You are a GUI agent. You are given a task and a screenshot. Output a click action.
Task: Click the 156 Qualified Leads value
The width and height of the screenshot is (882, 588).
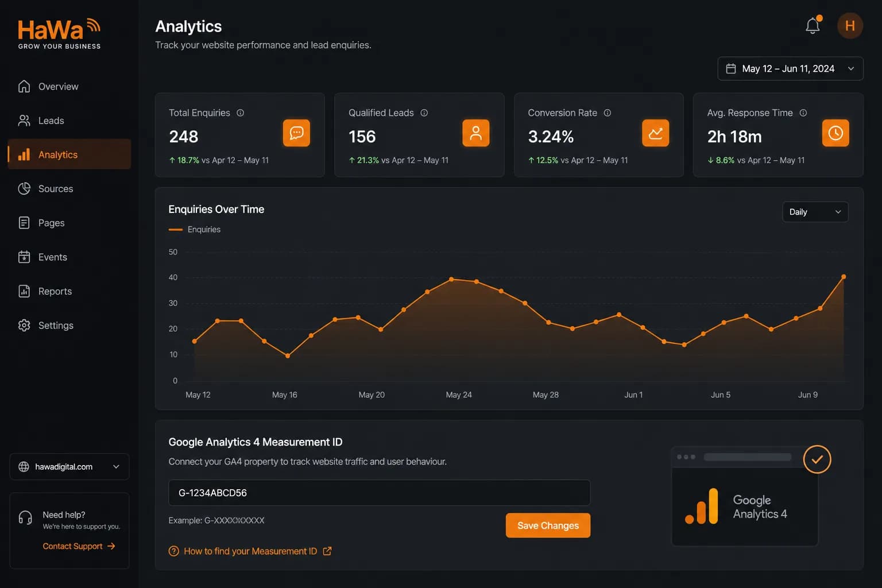click(x=362, y=137)
